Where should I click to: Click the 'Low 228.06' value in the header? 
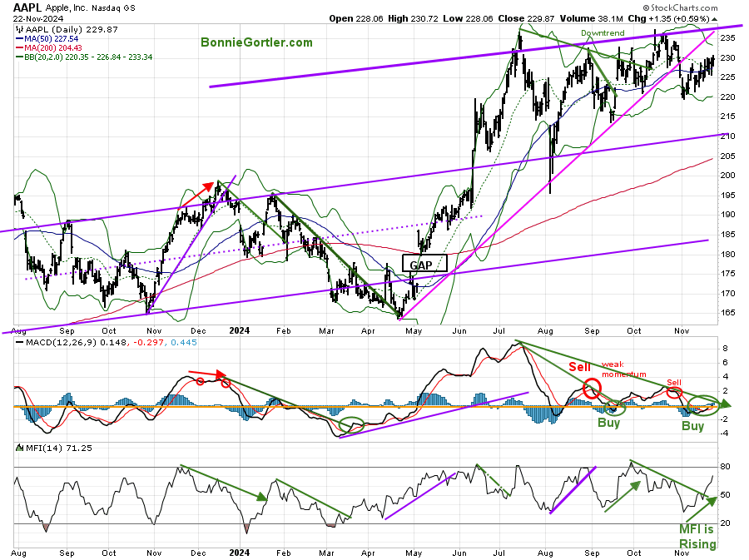pos(468,18)
